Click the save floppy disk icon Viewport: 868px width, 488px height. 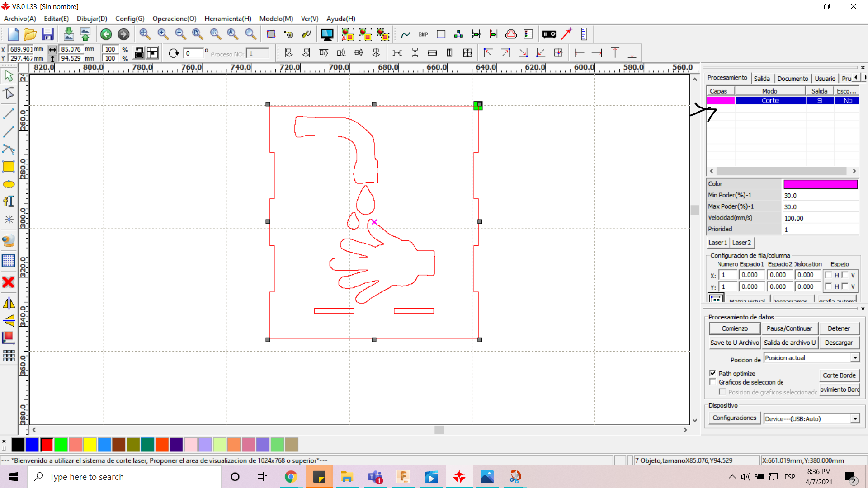coord(47,34)
